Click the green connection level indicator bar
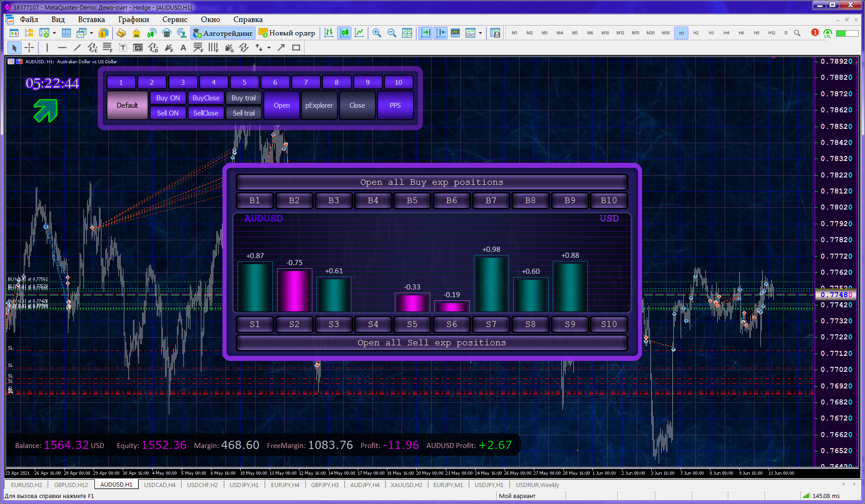865x504 pixels. (847, 33)
